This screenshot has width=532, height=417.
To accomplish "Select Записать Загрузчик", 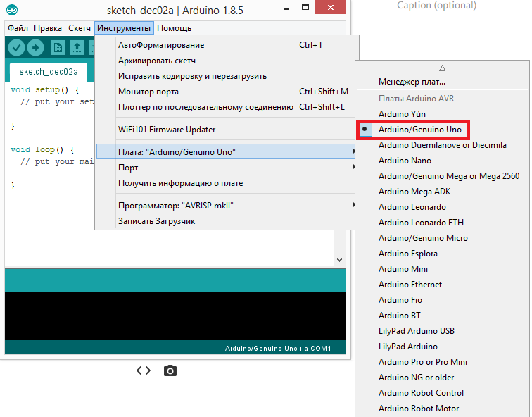I will (226, 221).
